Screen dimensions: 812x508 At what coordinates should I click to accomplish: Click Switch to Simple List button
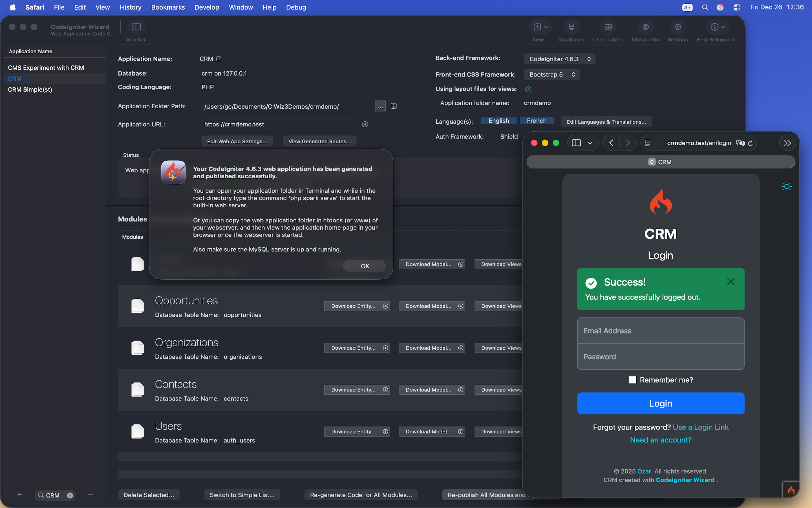click(242, 495)
